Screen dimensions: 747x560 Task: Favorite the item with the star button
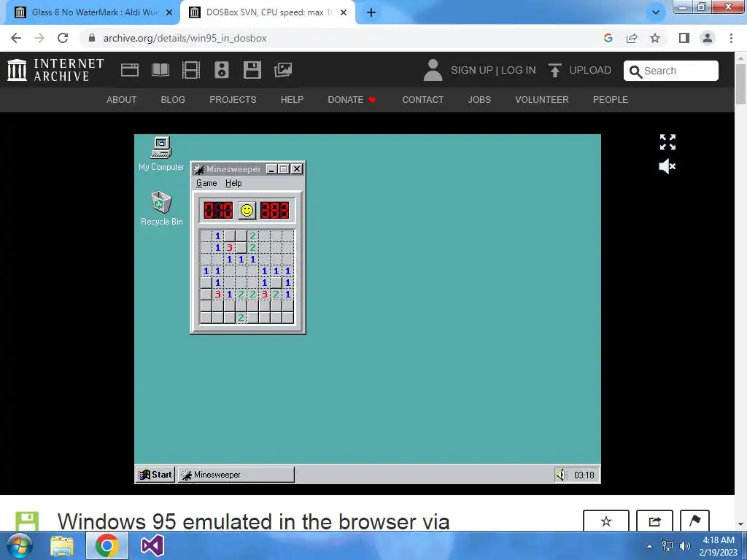pos(606,521)
